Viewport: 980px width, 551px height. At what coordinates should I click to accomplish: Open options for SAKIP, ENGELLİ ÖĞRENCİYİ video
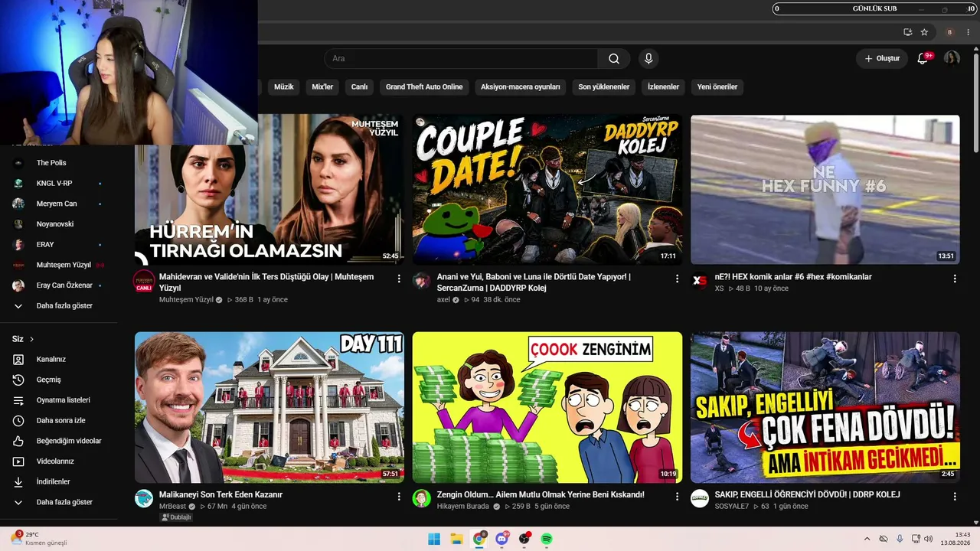(955, 497)
